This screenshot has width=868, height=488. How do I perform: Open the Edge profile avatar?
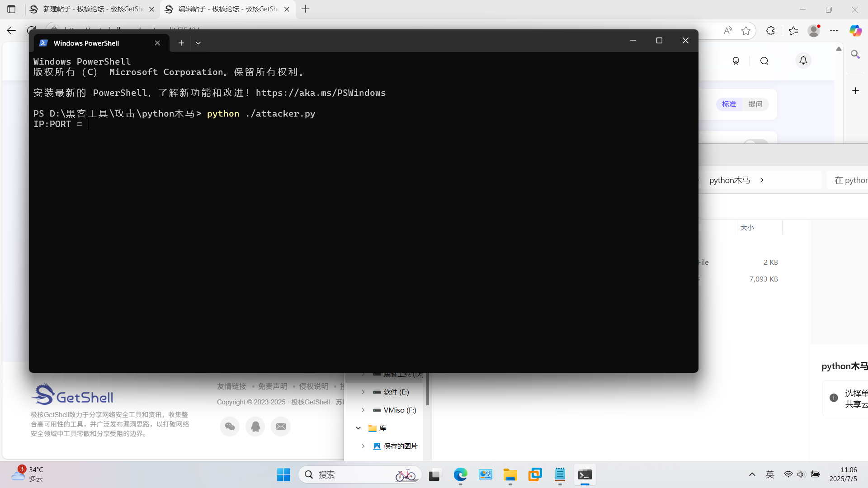click(814, 30)
